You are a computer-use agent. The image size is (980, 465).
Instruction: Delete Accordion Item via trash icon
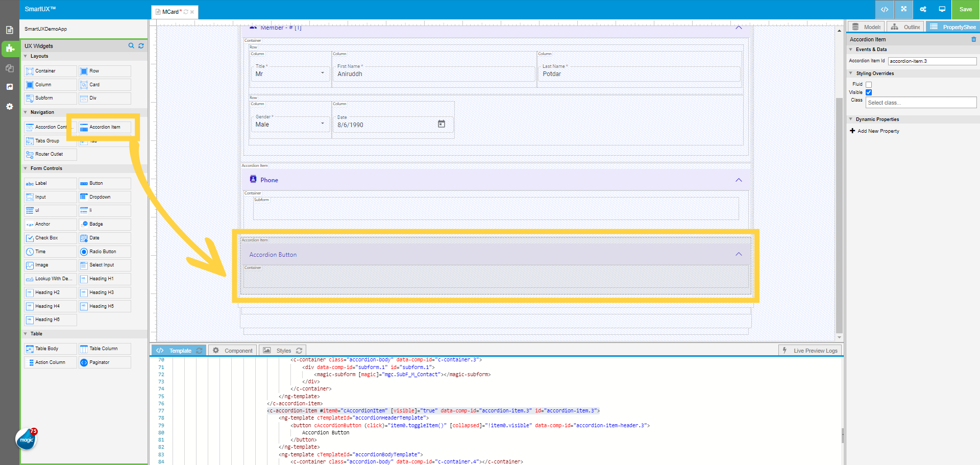point(973,39)
